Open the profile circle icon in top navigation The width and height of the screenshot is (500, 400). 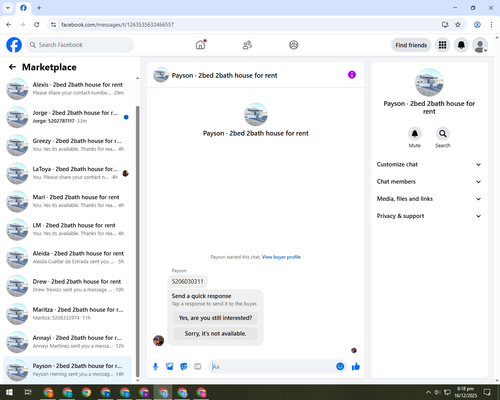point(294,45)
